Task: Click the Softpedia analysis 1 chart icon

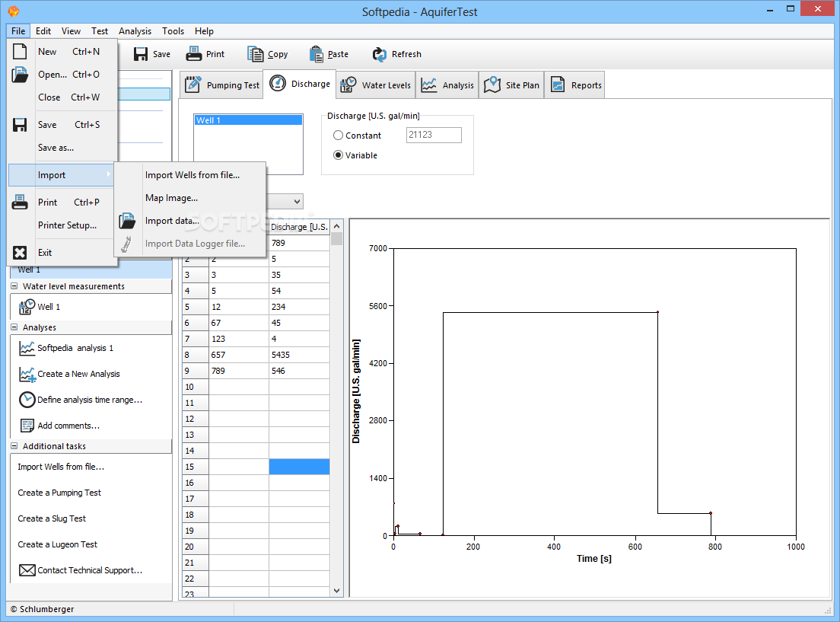Action: point(27,348)
